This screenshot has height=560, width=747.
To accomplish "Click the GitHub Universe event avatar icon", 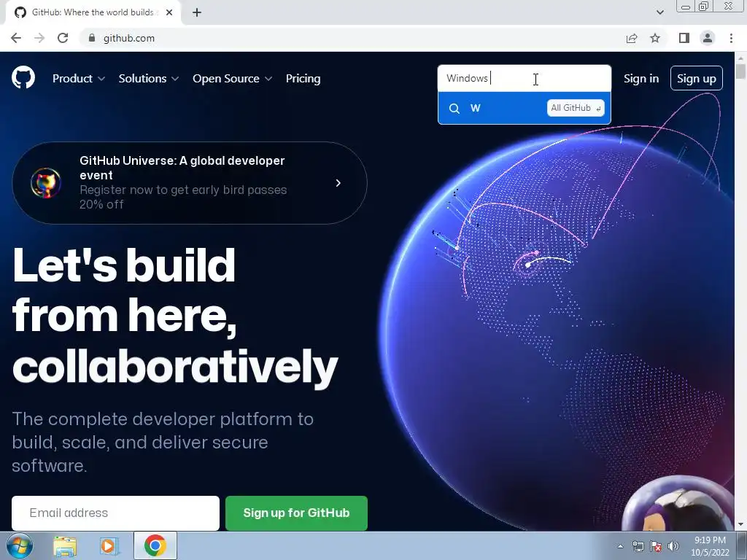I will [46, 182].
